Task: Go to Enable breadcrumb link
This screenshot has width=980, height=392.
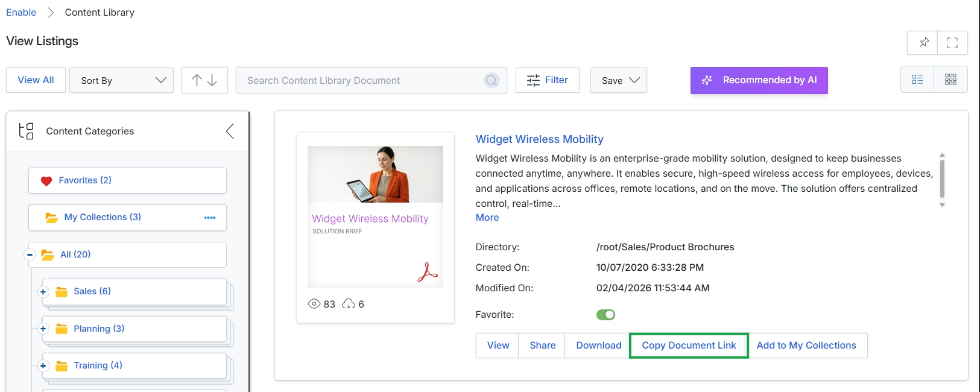Action: pyautogui.click(x=21, y=12)
